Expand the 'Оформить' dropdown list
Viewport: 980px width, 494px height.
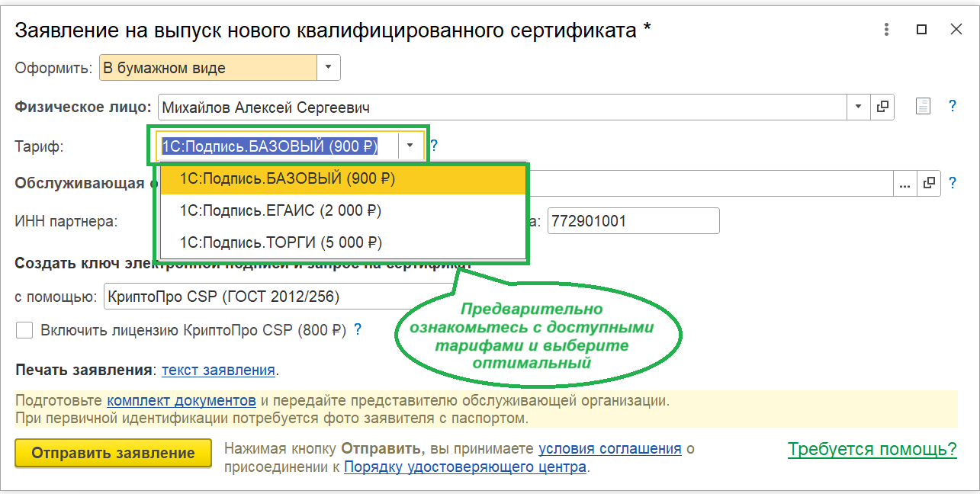pyautogui.click(x=328, y=68)
